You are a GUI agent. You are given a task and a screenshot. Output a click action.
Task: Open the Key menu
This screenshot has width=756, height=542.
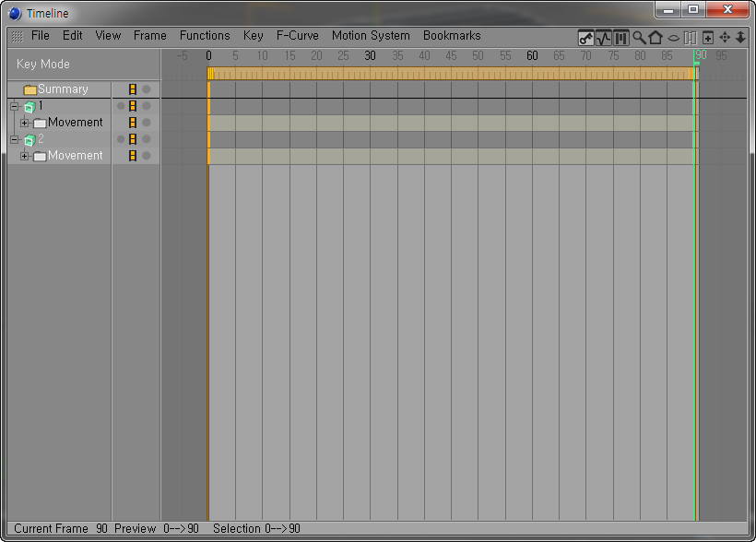pyautogui.click(x=254, y=36)
